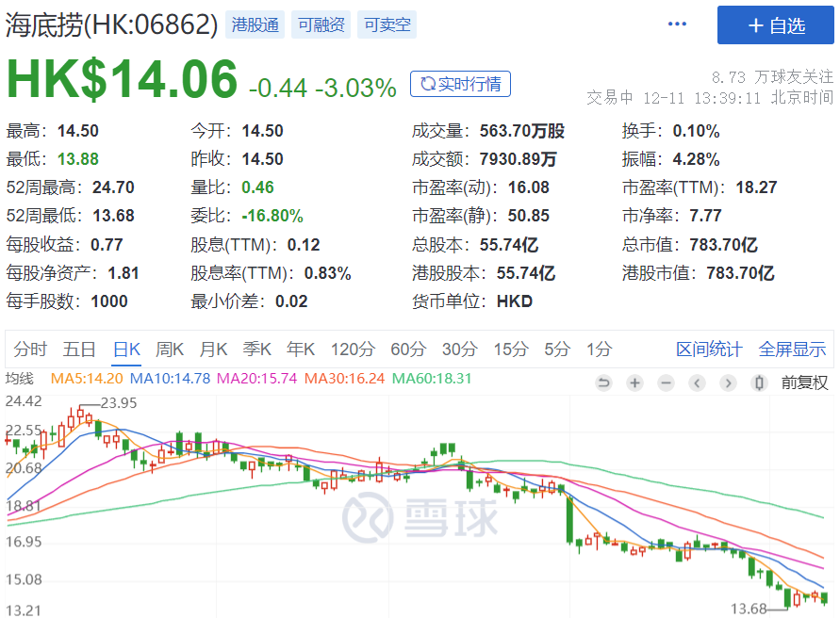840x618 pixels.
Task: Click the 可卖空 tag
Action: coord(387,24)
